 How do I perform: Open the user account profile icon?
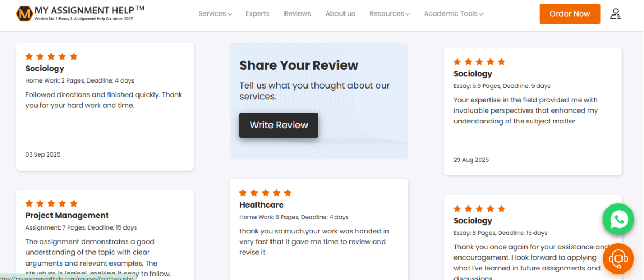point(616,14)
